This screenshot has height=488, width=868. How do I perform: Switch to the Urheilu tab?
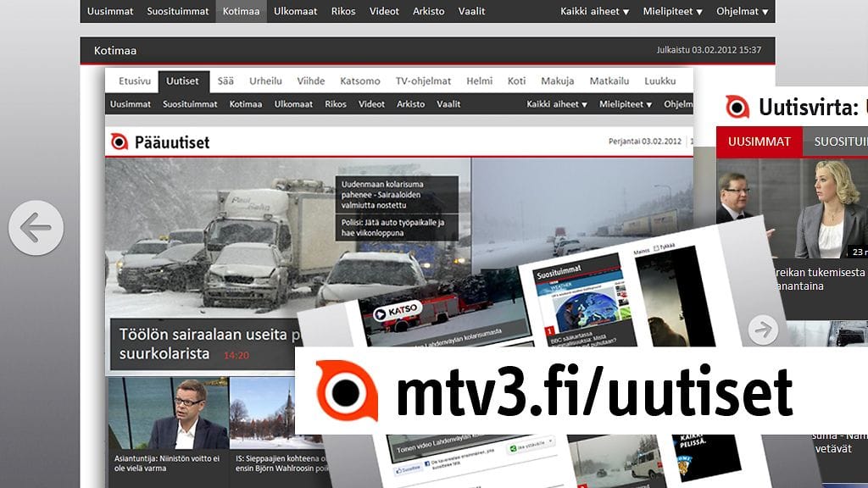point(265,80)
